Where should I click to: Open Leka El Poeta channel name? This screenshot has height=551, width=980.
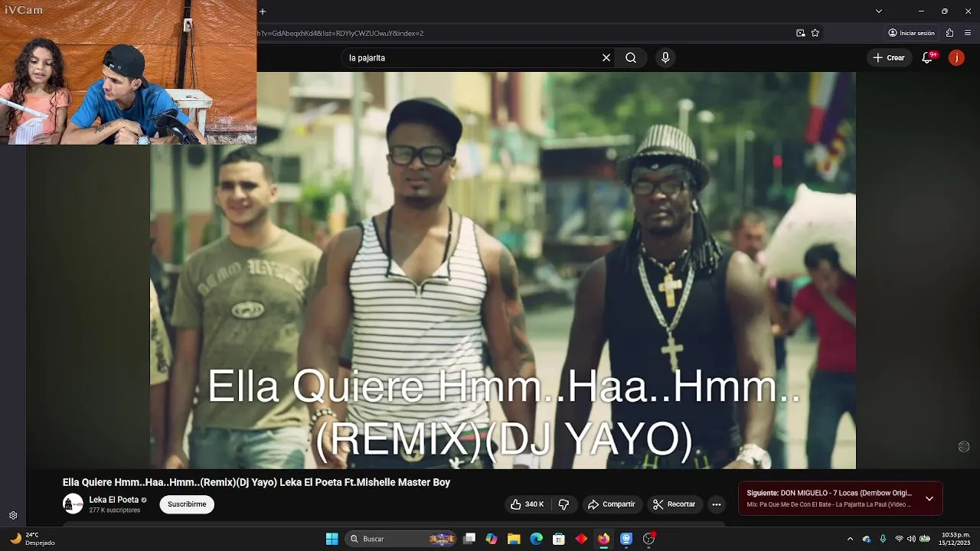pos(113,500)
